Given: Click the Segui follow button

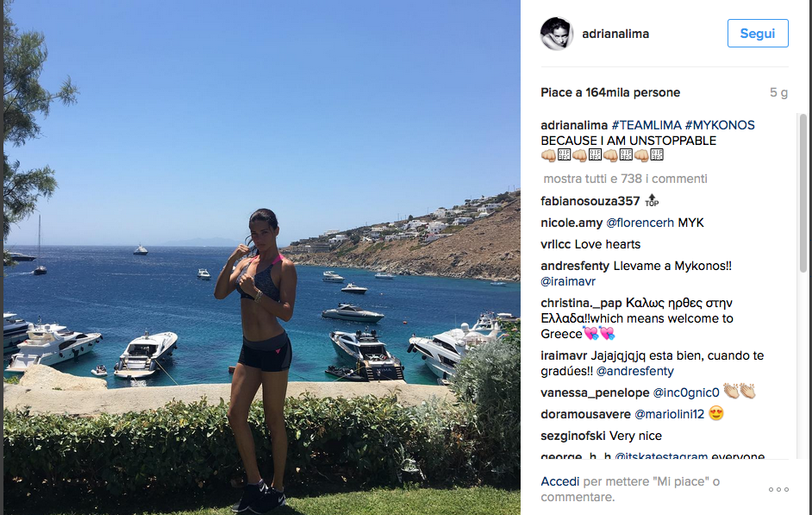Looking at the screenshot, I should [758, 34].
